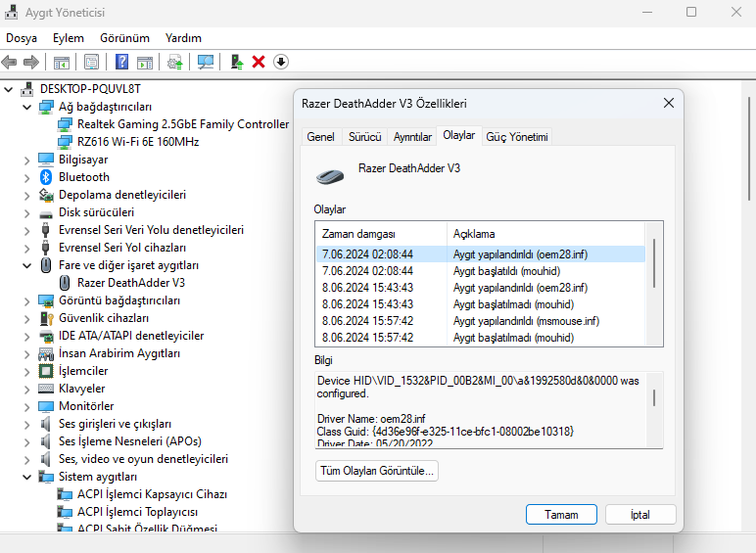This screenshot has width=756, height=553.
Task: Uninstall device using the red X icon
Action: click(259, 62)
